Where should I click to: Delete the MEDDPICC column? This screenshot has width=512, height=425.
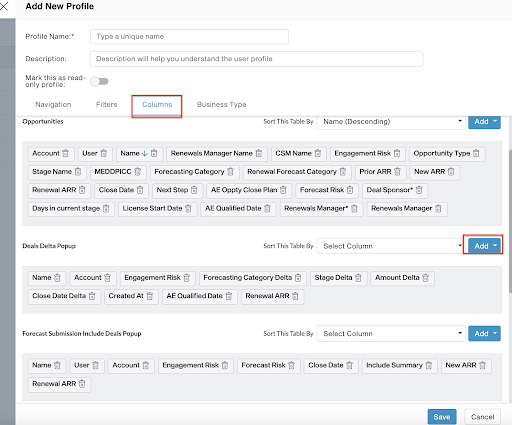pyautogui.click(x=138, y=172)
